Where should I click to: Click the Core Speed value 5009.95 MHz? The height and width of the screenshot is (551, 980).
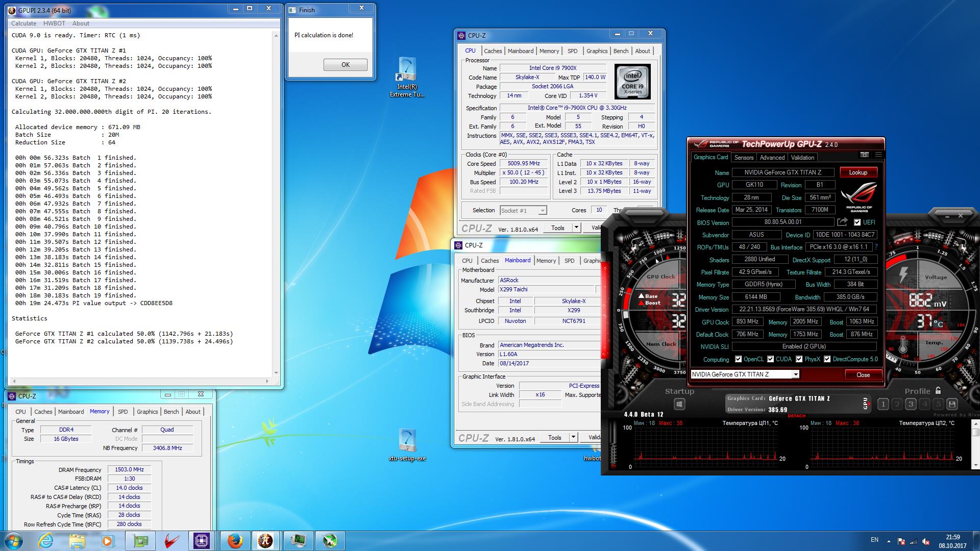click(x=524, y=164)
